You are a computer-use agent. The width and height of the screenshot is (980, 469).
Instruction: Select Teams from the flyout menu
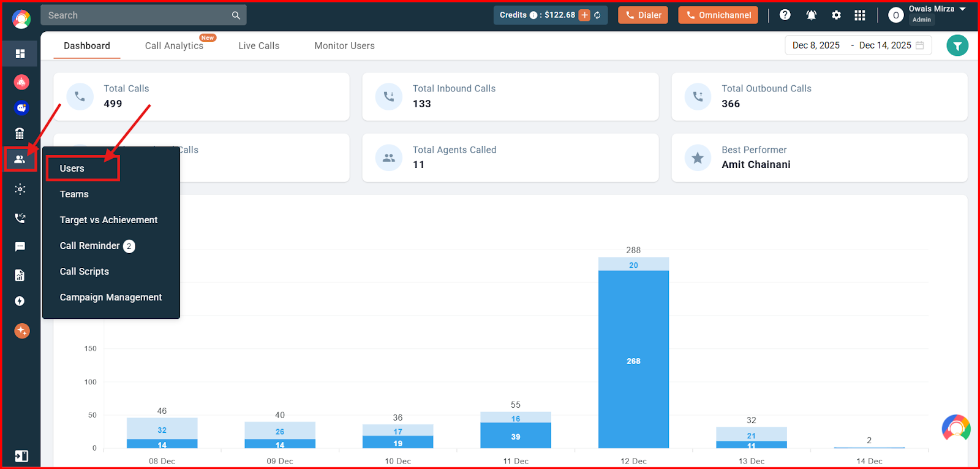(x=74, y=194)
